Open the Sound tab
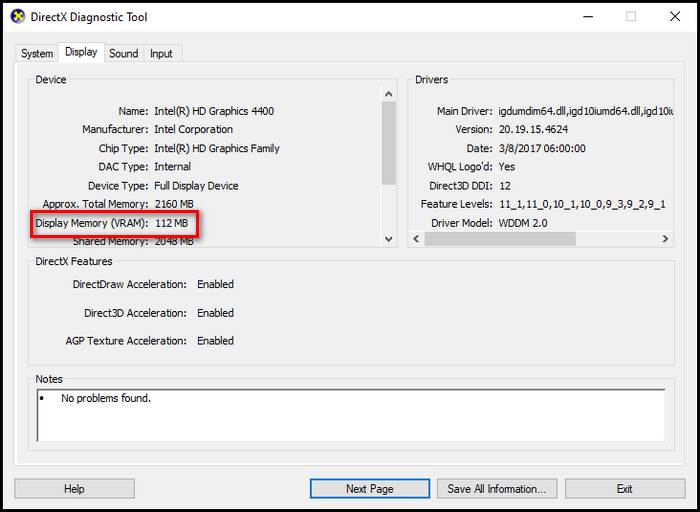 [x=124, y=54]
